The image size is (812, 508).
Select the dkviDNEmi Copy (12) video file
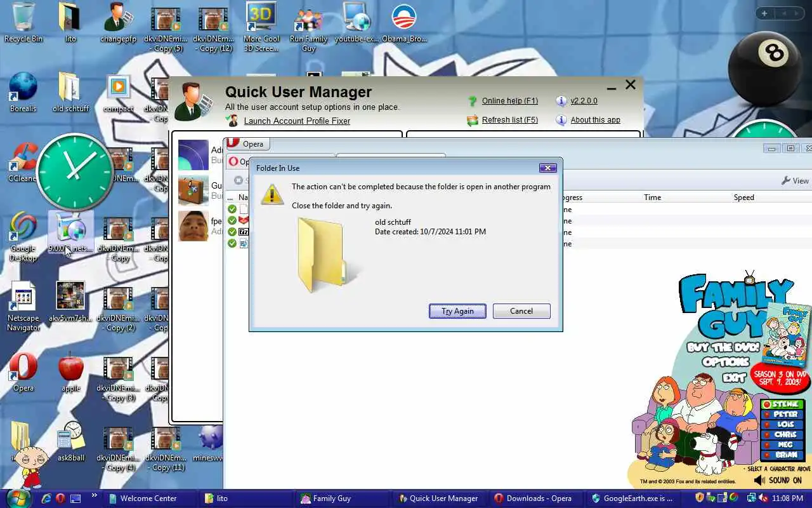pos(213,29)
